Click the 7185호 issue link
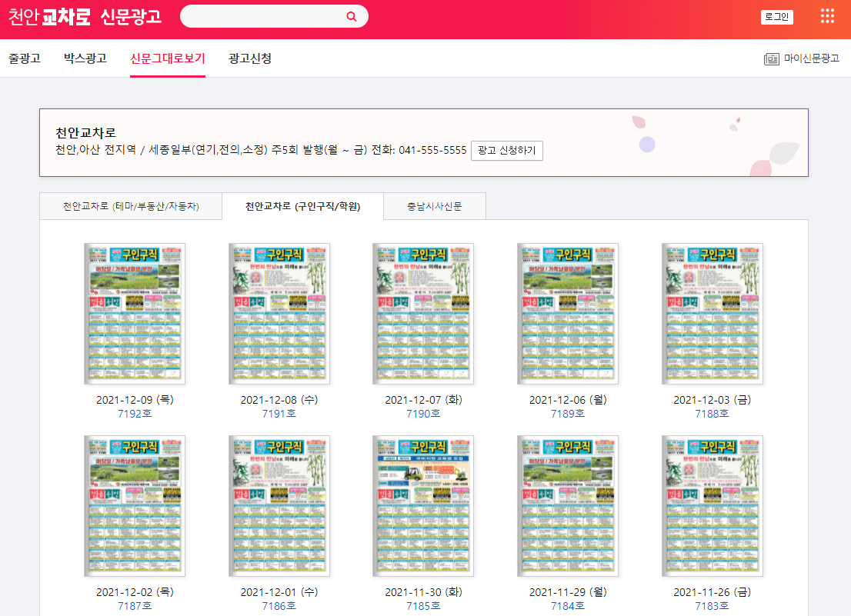This screenshot has width=851, height=616. click(x=423, y=606)
